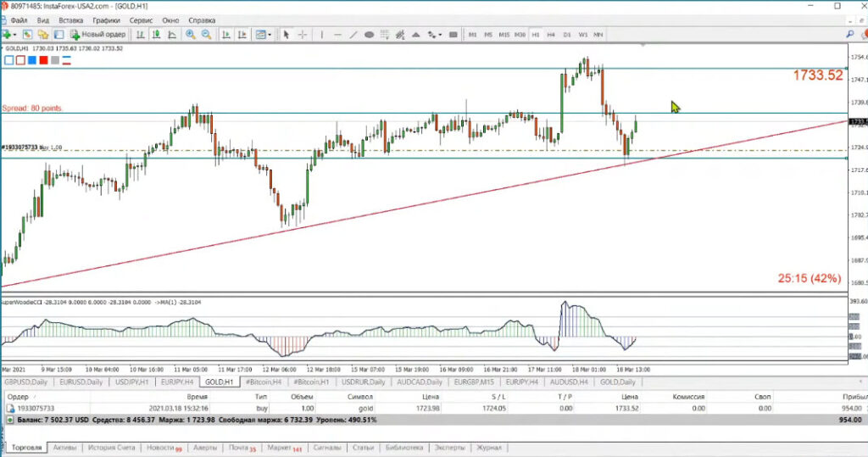Switch to USDRUR,Daily chart tab

pyautogui.click(x=363, y=382)
